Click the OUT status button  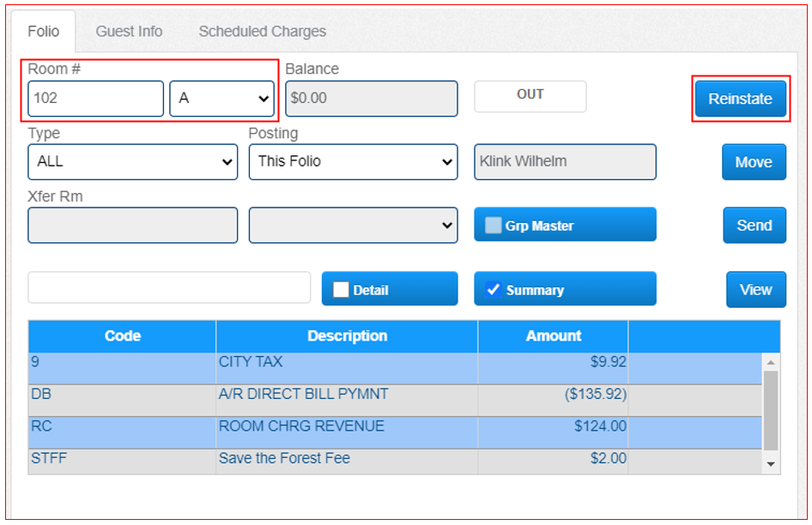530,95
